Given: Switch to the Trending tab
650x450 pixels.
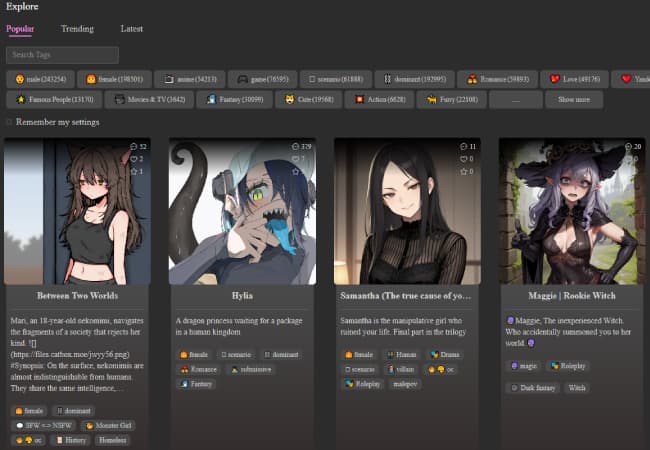Looking at the screenshot, I should (77, 29).
